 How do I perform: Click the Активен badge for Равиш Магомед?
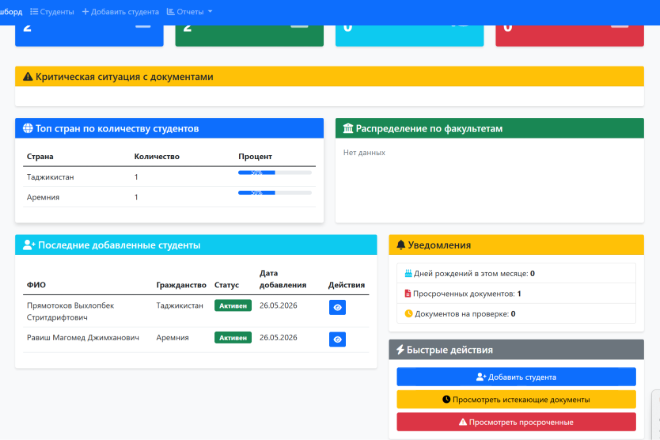tap(233, 338)
